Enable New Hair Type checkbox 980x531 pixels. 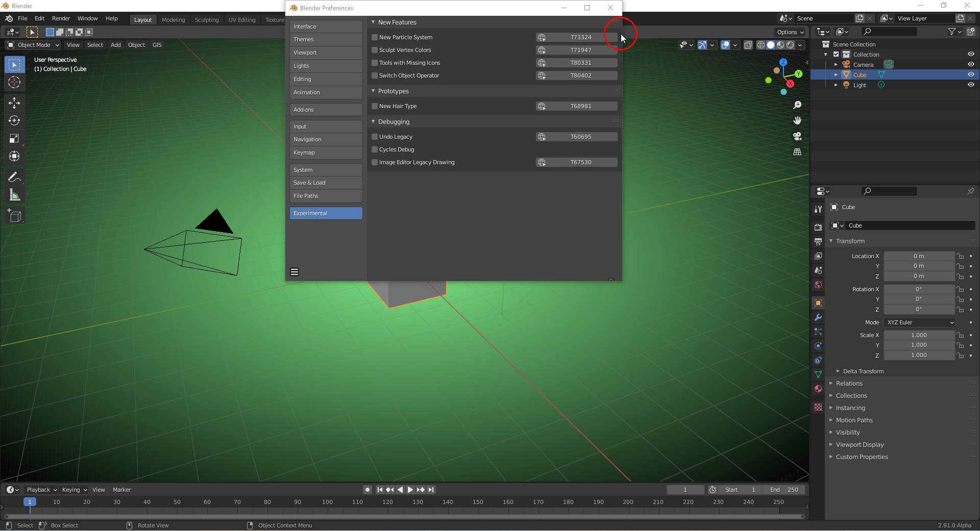click(375, 106)
